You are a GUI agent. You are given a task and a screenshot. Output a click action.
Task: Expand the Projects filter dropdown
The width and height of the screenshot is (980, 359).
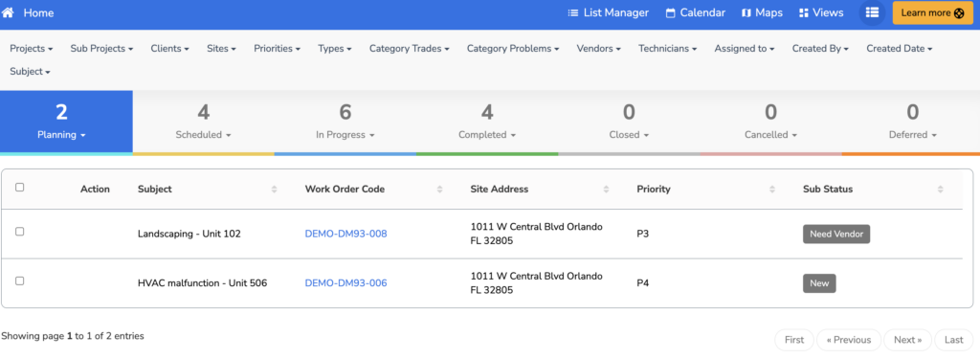click(x=32, y=48)
